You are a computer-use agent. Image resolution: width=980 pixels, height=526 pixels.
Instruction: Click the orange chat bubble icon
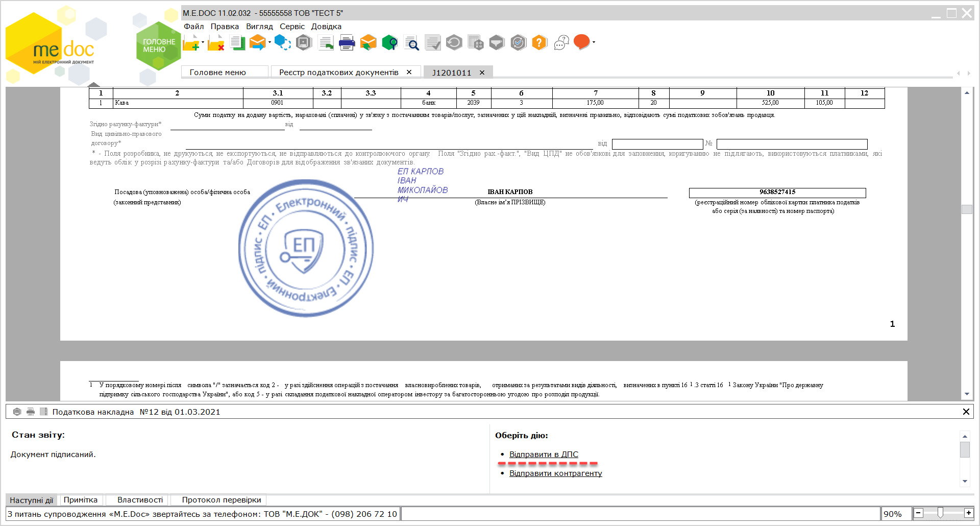581,42
